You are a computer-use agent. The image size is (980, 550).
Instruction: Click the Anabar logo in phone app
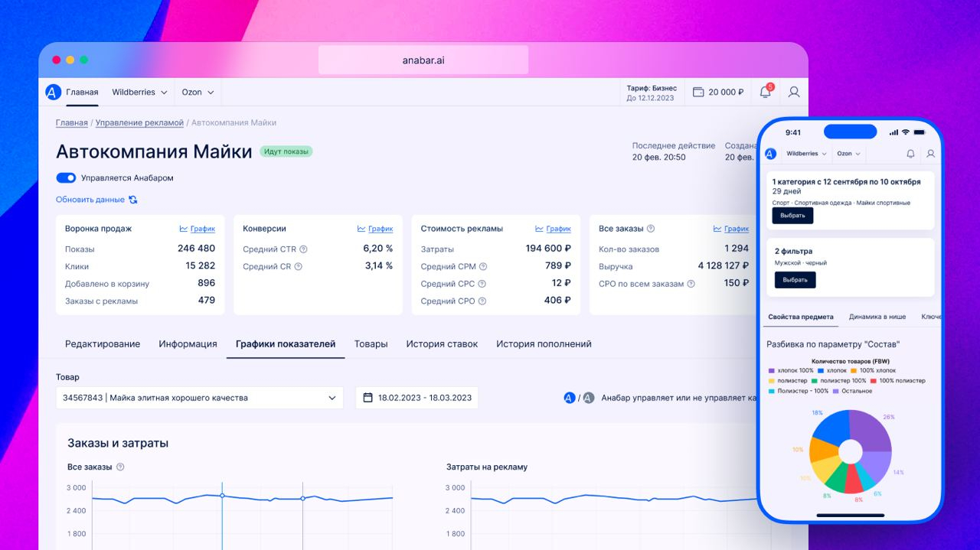[x=770, y=154]
